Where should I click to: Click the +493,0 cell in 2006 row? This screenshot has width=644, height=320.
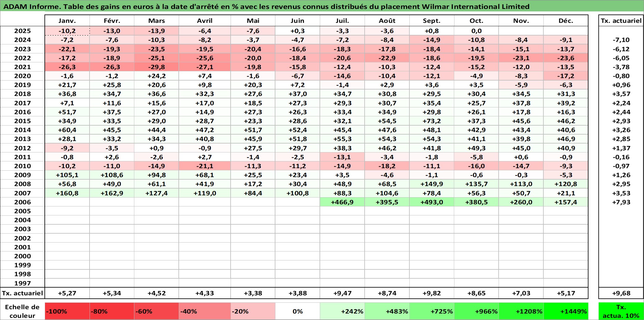pos(432,202)
